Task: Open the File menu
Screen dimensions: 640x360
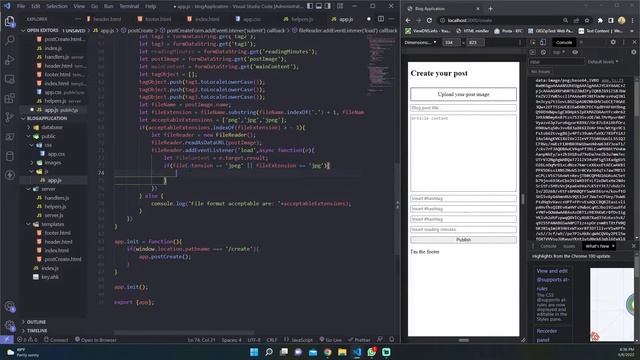Action: 21,6
